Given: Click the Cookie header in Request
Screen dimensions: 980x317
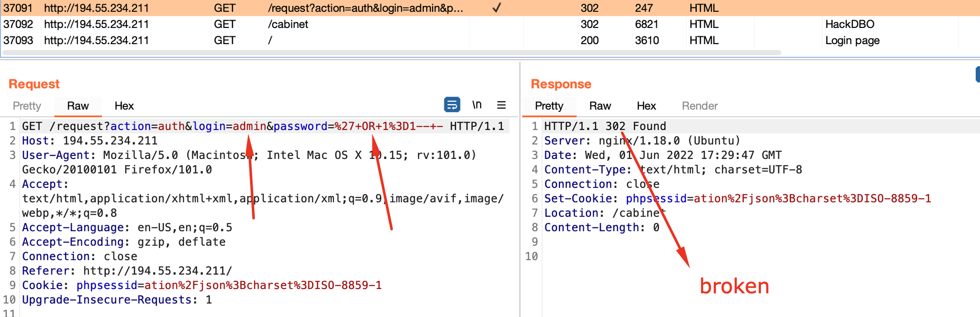Looking at the screenshot, I should pos(202,285).
